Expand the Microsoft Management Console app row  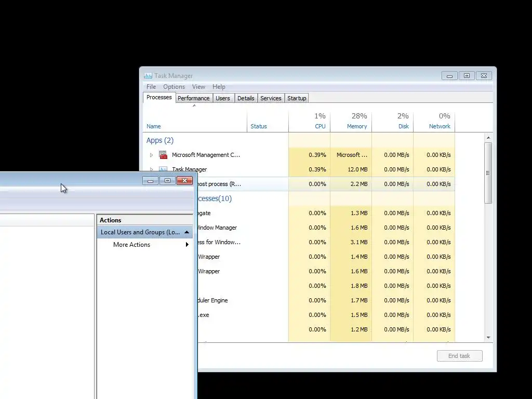tap(151, 155)
